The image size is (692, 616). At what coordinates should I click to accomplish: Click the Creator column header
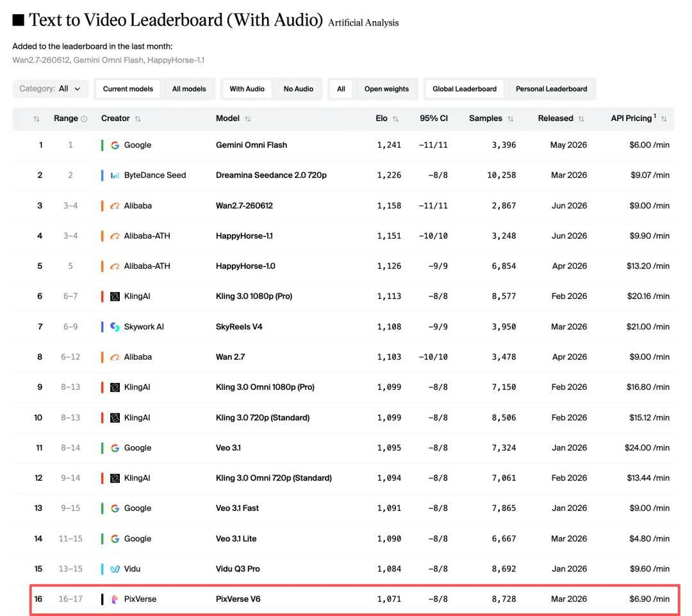pyautogui.click(x=115, y=118)
